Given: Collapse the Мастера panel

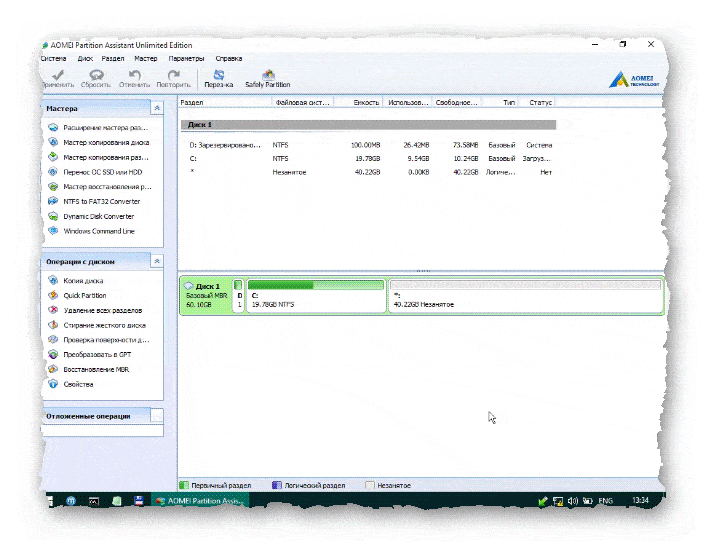Looking at the screenshot, I should tap(157, 108).
